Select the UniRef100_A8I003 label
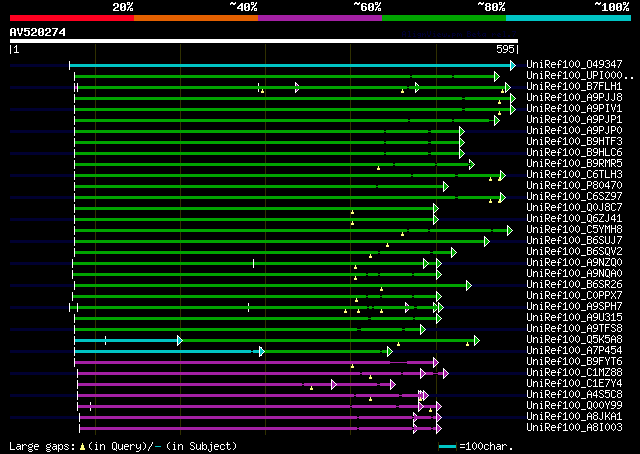Viewport: 640px width, 454px height. pos(574,428)
